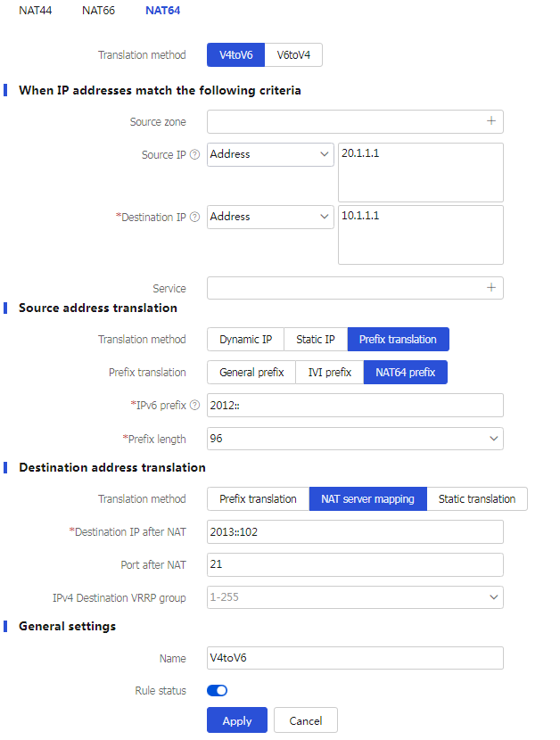Viewport: 560px width, 740px height.
Task: Disable the Rule status toggle
Action: click(215, 690)
